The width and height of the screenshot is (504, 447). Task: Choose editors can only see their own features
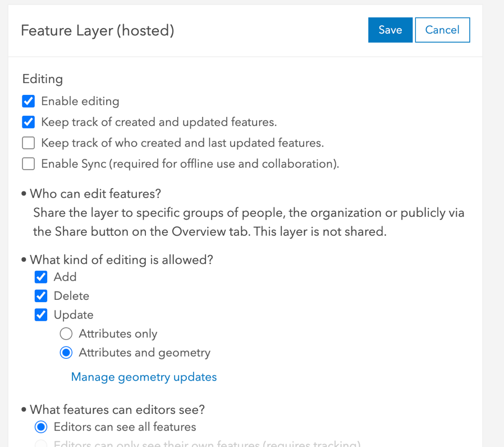coord(40,444)
